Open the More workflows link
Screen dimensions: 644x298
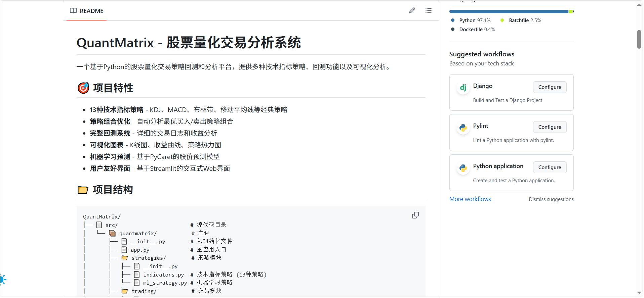pos(470,199)
